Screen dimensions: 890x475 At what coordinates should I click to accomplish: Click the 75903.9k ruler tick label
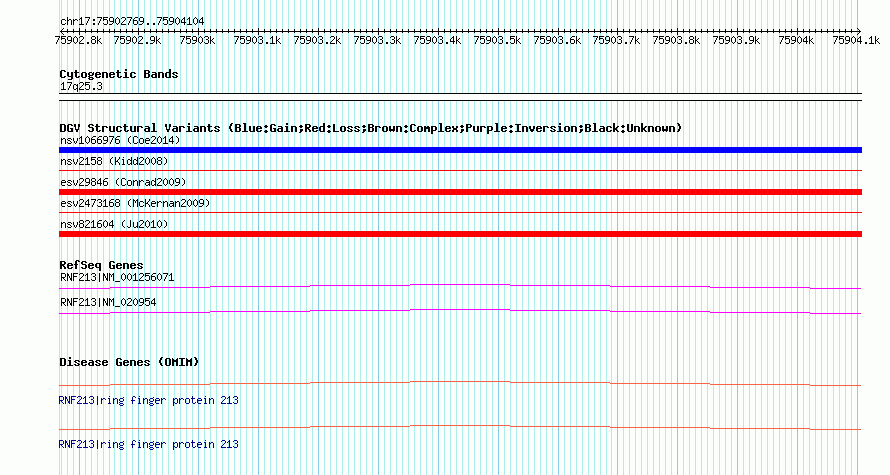[x=737, y=40]
